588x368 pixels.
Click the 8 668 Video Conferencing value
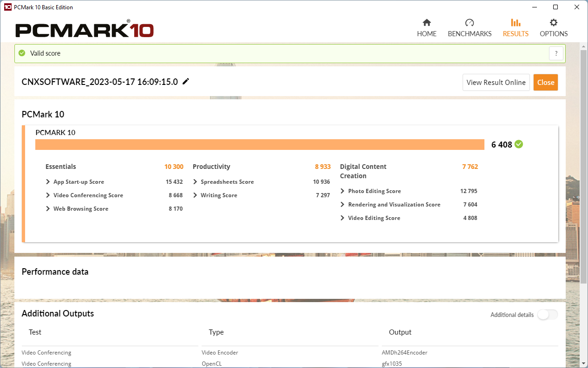click(x=176, y=195)
